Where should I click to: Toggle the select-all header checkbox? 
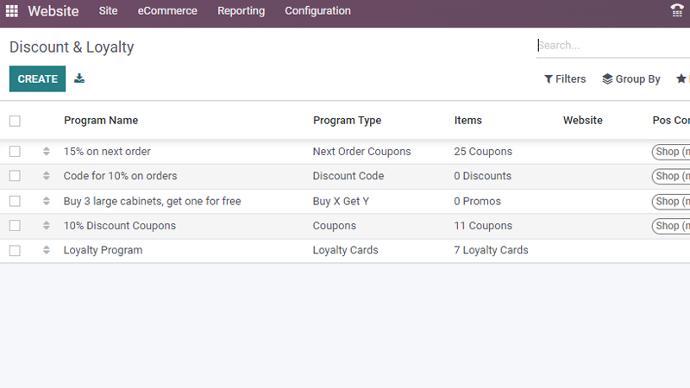(15, 121)
